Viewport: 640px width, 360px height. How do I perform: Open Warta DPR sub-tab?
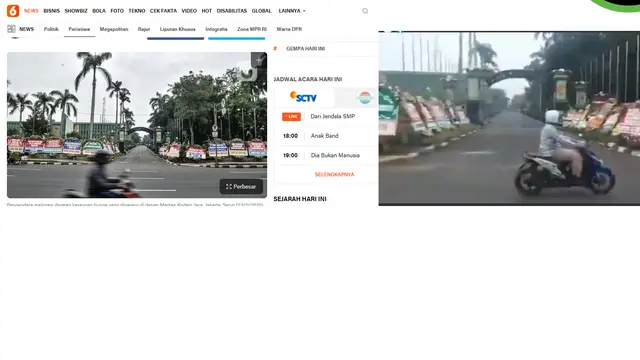[289, 29]
